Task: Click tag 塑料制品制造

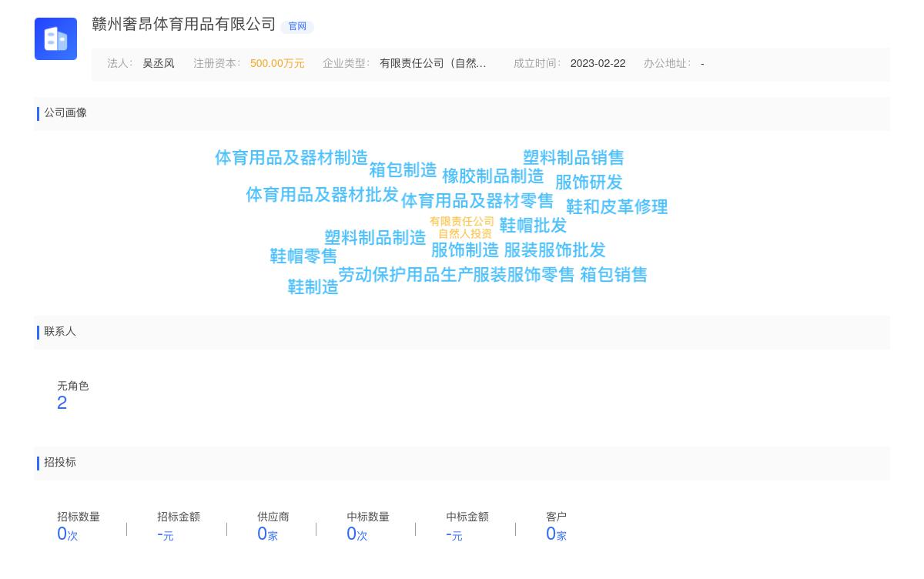Action: 375,238
